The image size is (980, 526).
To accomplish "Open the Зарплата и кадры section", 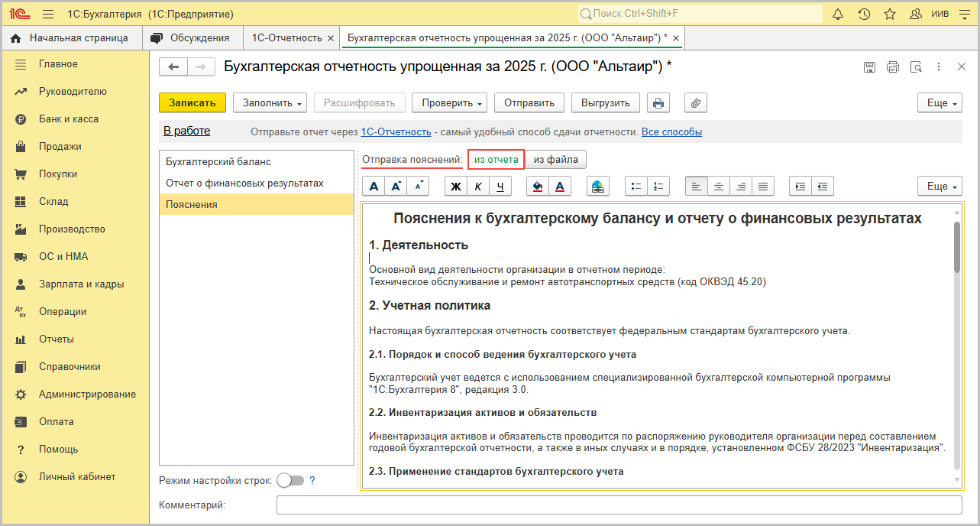I will 81,284.
